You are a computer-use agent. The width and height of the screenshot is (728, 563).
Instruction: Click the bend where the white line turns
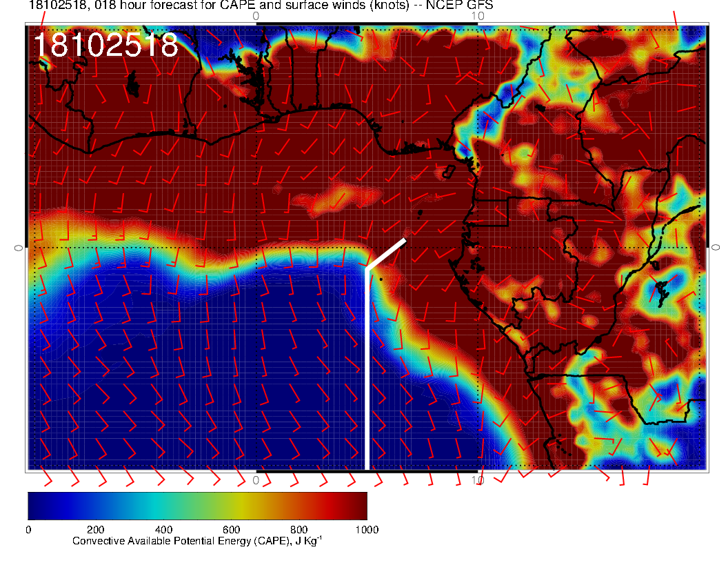coord(367,269)
